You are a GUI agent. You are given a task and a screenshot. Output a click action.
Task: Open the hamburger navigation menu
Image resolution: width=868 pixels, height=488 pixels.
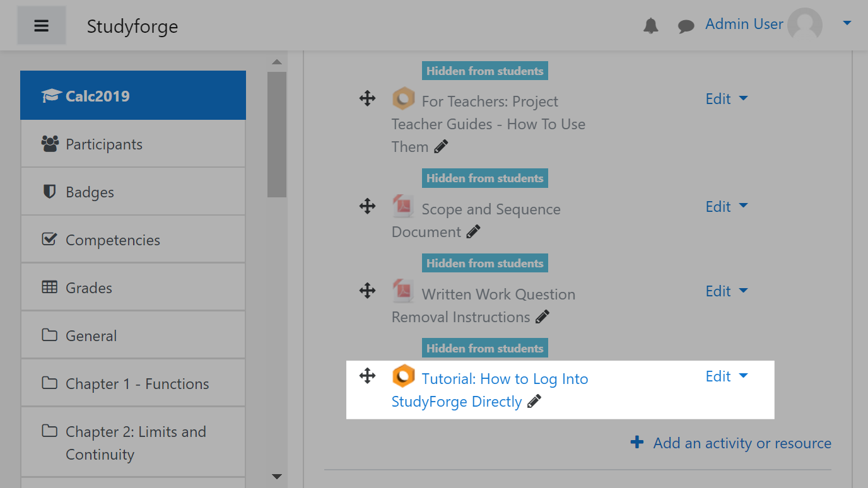pos(41,25)
